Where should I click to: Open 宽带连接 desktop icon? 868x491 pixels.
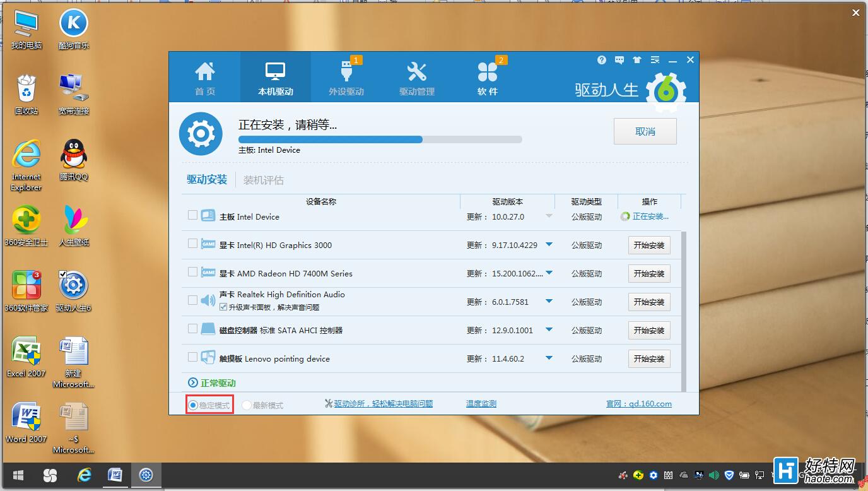click(74, 95)
